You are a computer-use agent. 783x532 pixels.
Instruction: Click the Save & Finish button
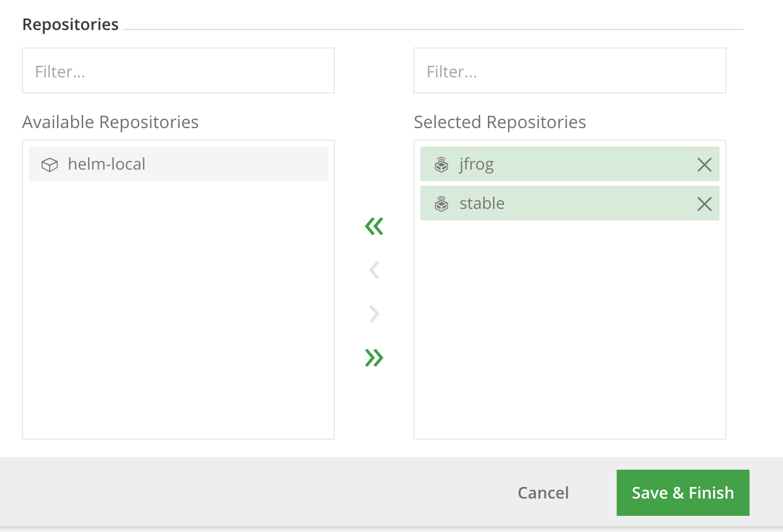[683, 493]
